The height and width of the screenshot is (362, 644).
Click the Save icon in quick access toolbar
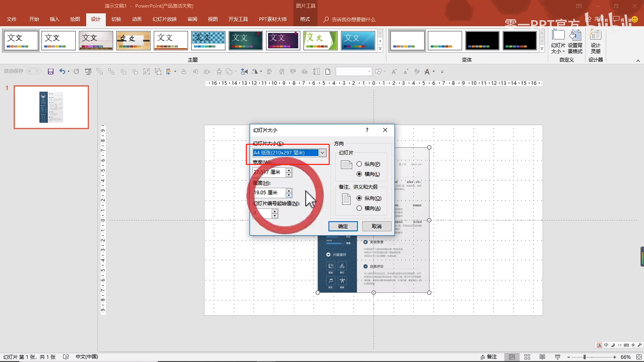point(51,71)
